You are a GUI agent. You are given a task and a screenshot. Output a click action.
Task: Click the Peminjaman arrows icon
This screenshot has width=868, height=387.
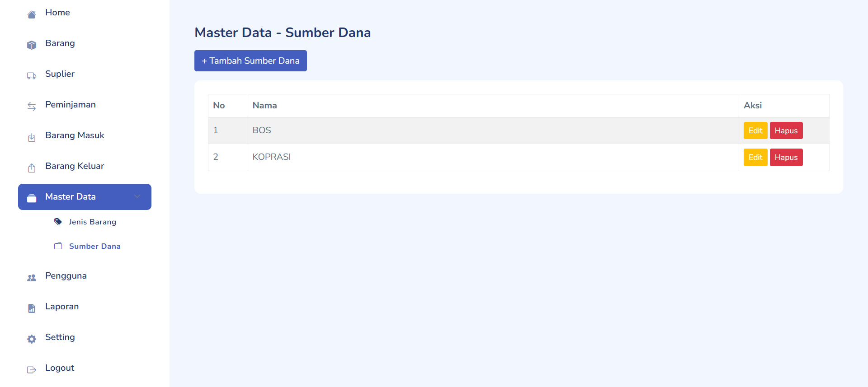[32, 107]
